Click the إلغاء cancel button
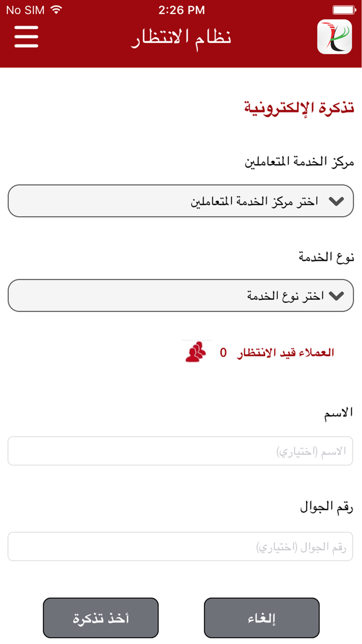 [x=262, y=618]
